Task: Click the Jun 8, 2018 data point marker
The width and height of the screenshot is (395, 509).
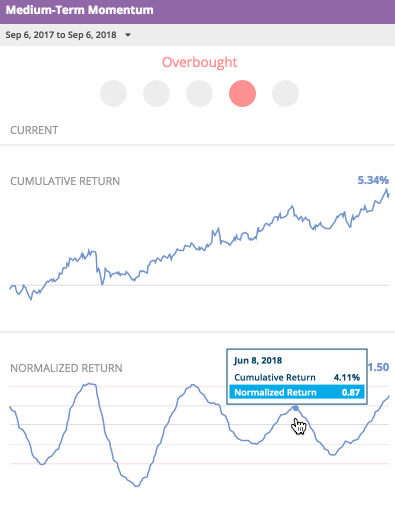Action: 295,408
